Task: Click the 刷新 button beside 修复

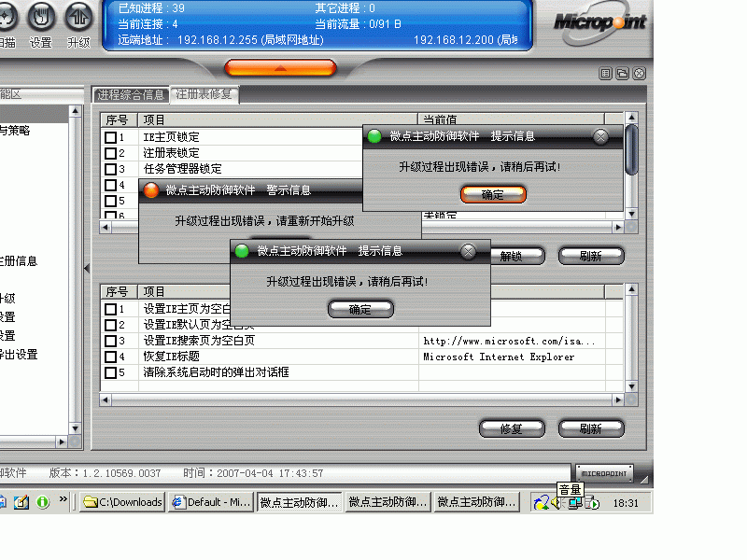Action: tap(591, 428)
